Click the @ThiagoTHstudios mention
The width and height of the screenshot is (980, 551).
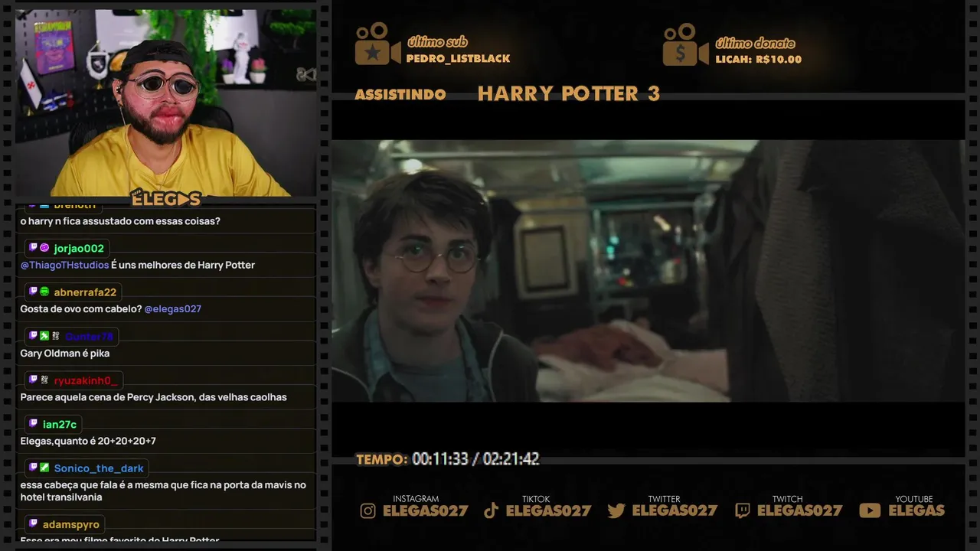(64, 265)
